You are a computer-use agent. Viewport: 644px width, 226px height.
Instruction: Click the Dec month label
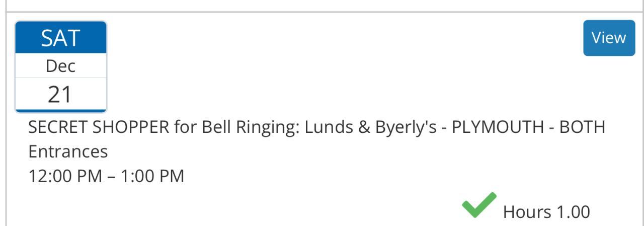tap(61, 66)
